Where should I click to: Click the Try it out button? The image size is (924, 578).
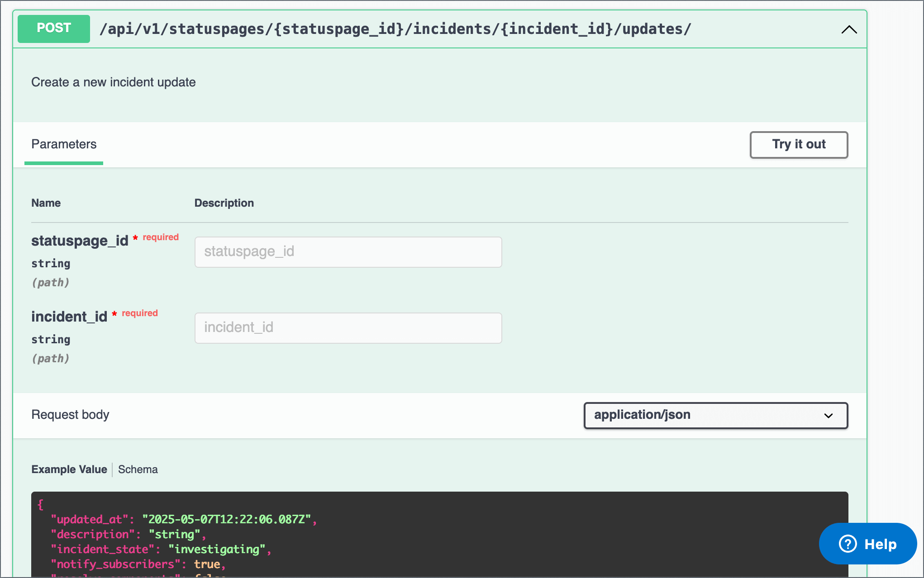[x=799, y=145]
